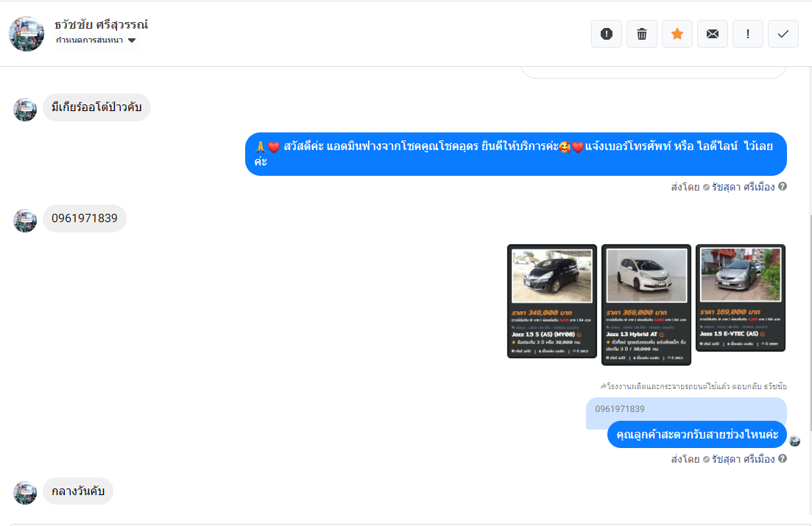Open the grey Jazz 169,000 baht listing image
The height and width of the screenshot is (526, 812).
click(741, 298)
